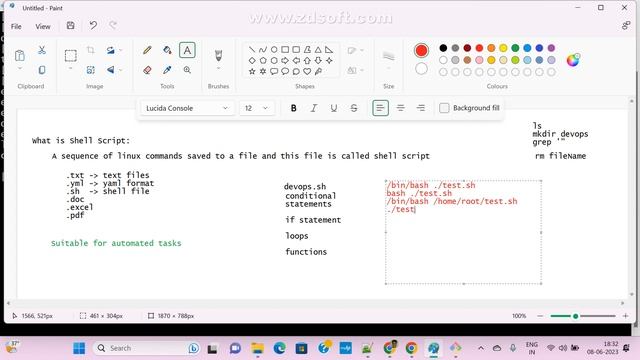Select the Heart shape
640x360 pixels.
click(307, 71)
